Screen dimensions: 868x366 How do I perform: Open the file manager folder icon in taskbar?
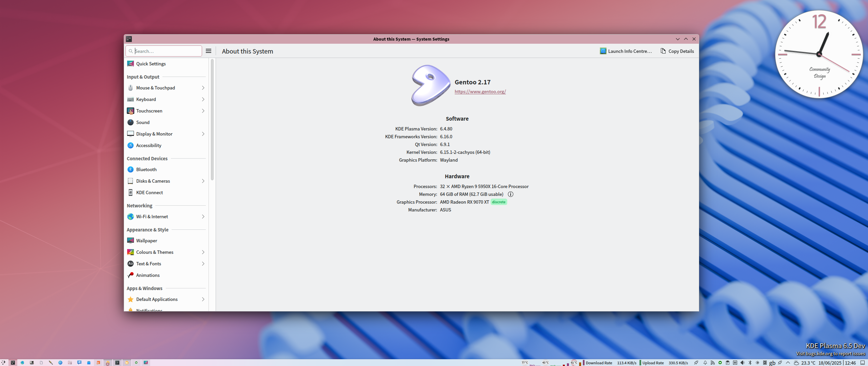tap(70, 363)
